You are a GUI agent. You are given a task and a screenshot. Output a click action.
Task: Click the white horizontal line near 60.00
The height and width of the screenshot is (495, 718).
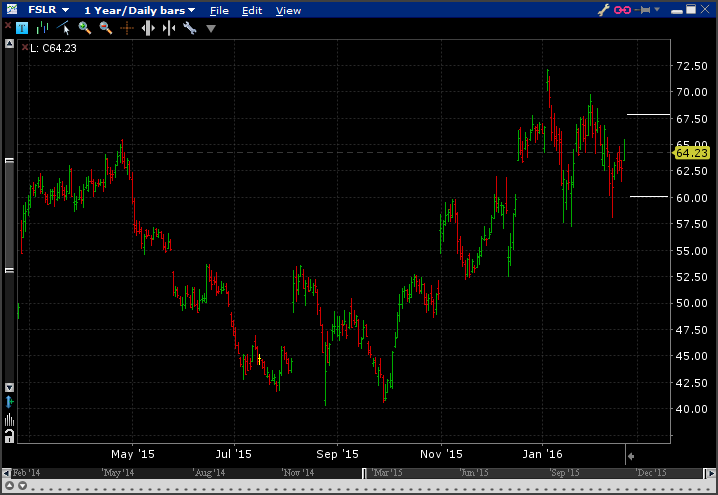pos(649,196)
